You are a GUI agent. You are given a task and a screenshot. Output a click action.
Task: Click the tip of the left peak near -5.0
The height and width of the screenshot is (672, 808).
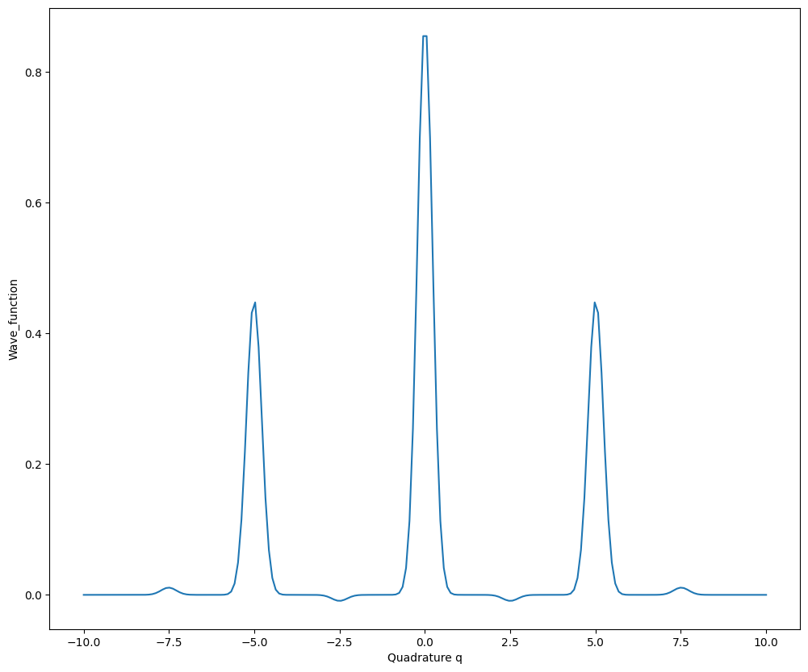pos(255,303)
